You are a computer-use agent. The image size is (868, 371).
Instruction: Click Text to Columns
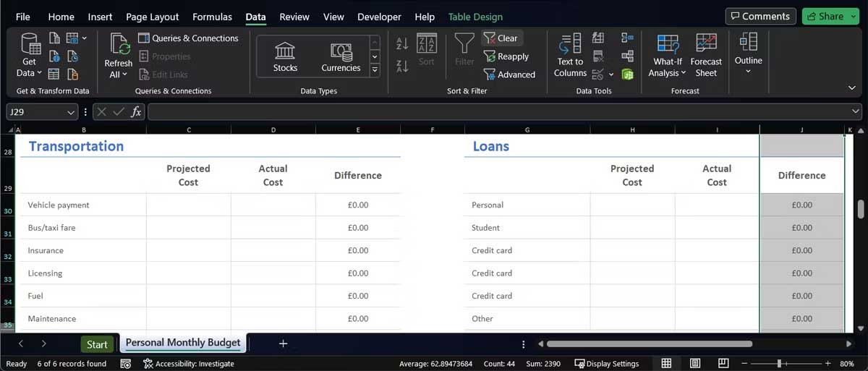570,56
